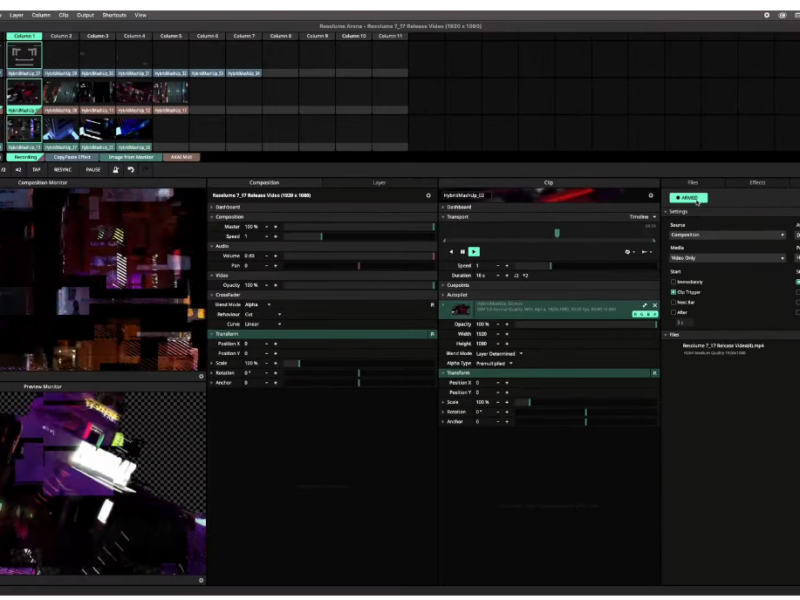Enable the Next Bar start checkbox
This screenshot has height=600, width=800.
(x=674, y=302)
